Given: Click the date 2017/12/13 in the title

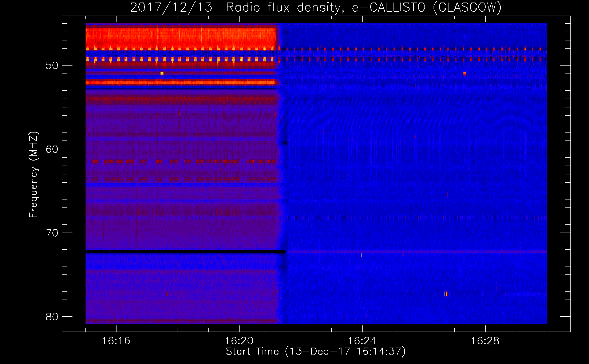Looking at the screenshot, I should [x=171, y=7].
